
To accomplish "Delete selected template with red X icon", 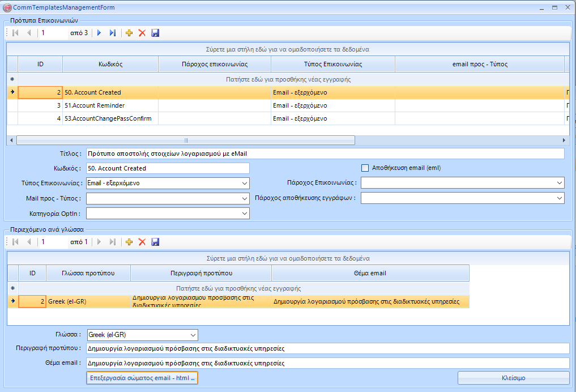I will click(142, 33).
